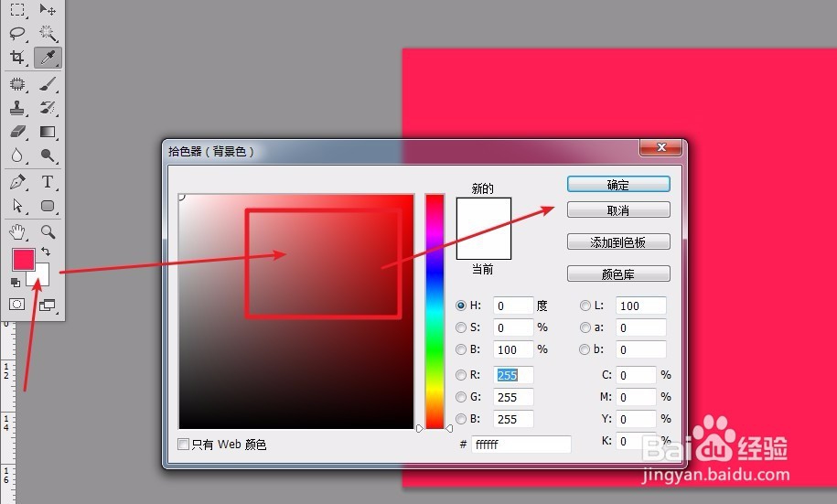Click the white background color swatch
Viewport: 837px width, 504px height.
click(42, 278)
